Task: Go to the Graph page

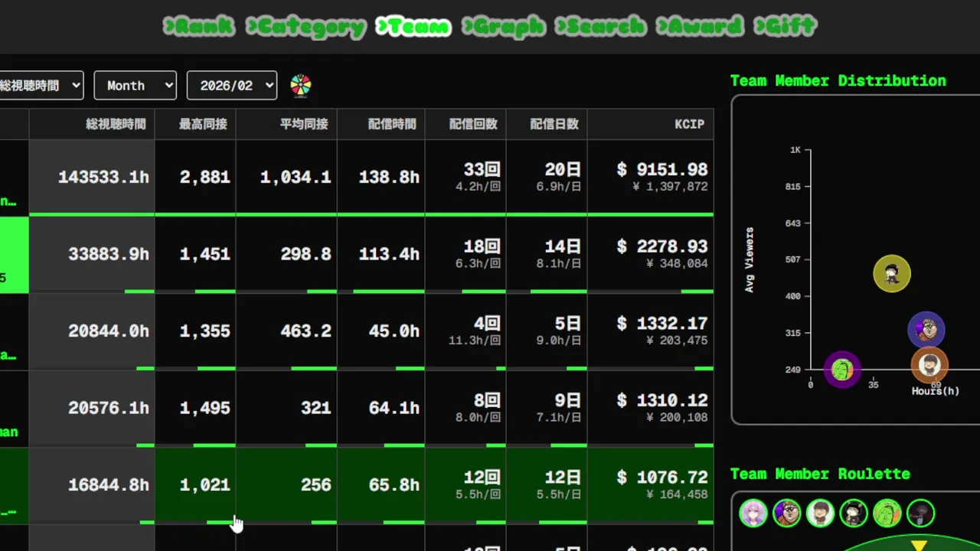Action: [504, 26]
